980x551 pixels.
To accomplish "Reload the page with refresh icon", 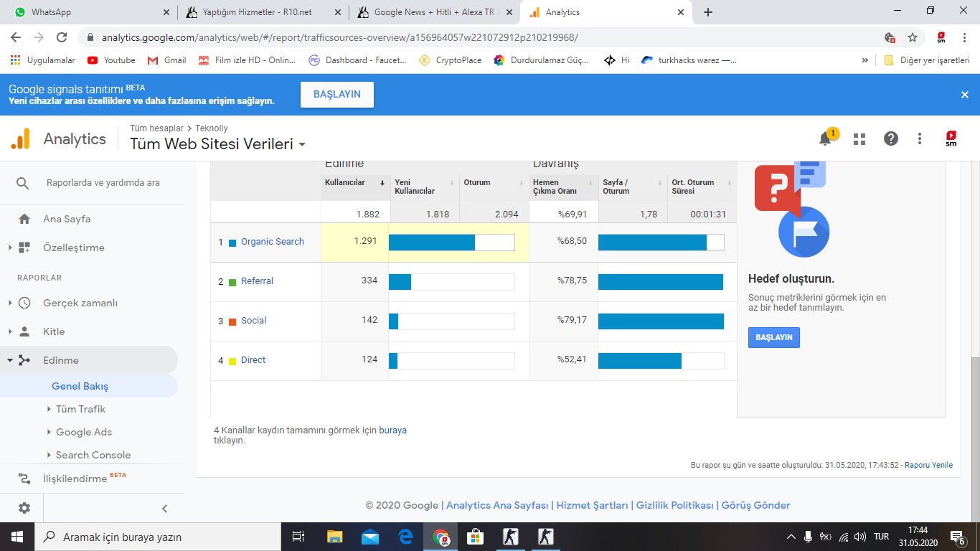I will [x=62, y=37].
